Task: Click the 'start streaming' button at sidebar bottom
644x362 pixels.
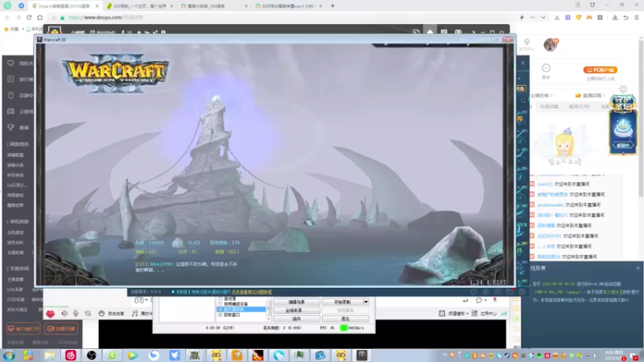Action: (x=61, y=329)
